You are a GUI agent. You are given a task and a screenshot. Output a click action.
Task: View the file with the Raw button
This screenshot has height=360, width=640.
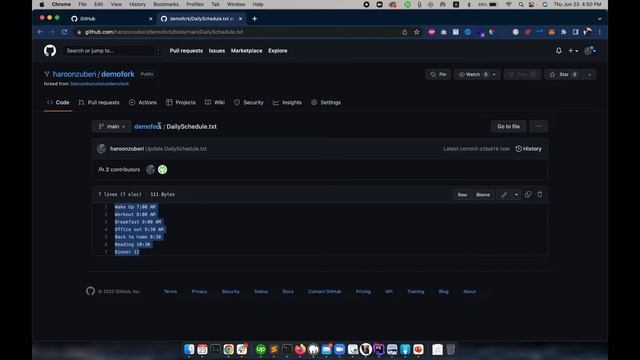point(462,195)
